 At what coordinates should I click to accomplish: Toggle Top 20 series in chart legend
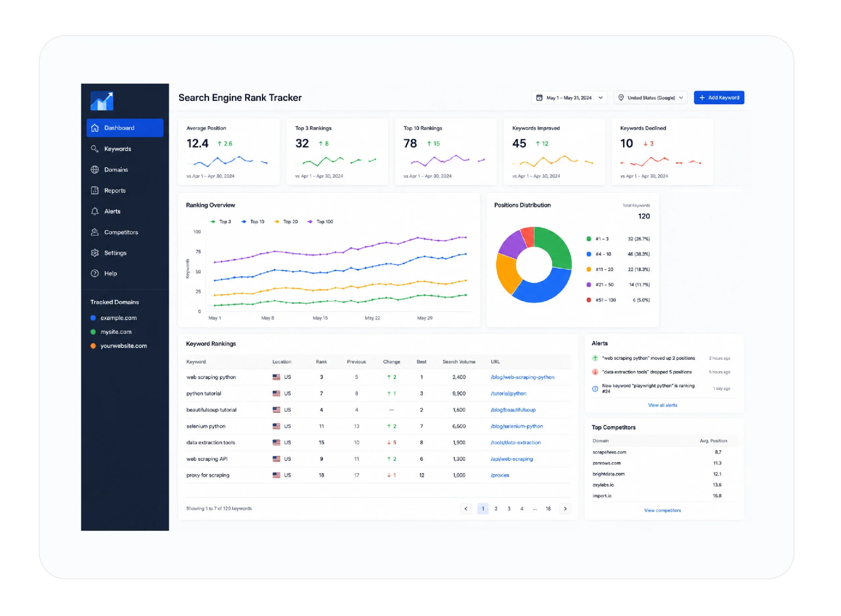coord(286,222)
